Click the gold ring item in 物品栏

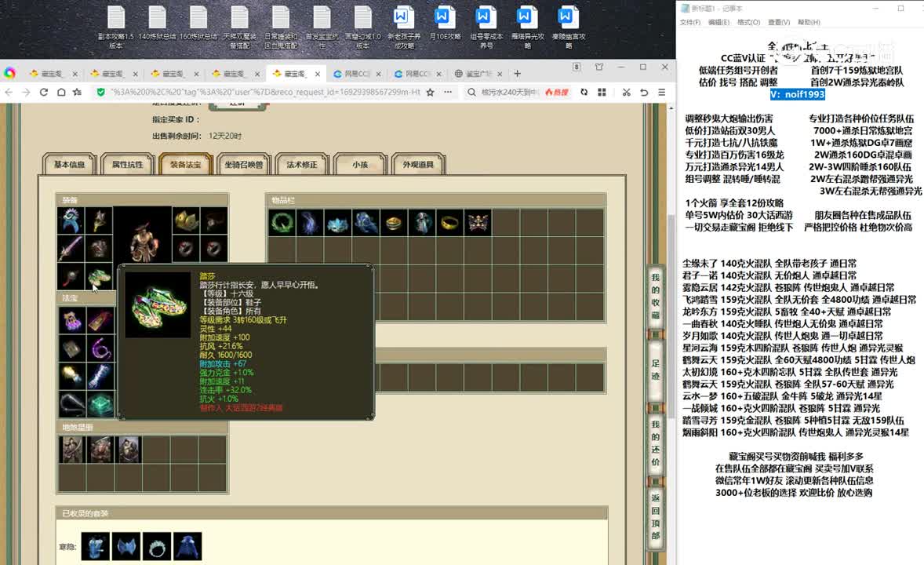pyautogui.click(x=449, y=223)
